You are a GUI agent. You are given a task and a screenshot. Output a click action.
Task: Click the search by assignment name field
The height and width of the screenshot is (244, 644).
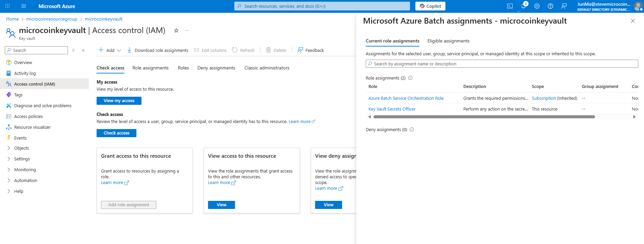pyautogui.click(x=502, y=64)
